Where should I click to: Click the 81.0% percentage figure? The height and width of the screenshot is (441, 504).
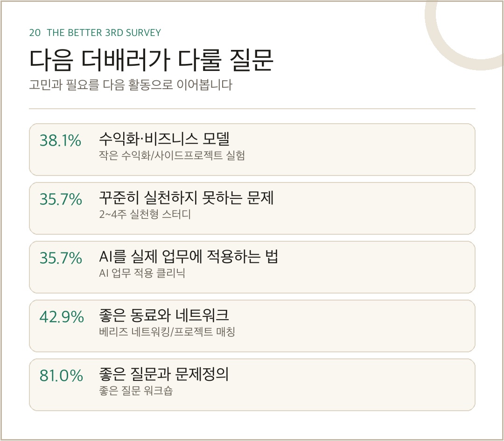pyautogui.click(x=62, y=376)
